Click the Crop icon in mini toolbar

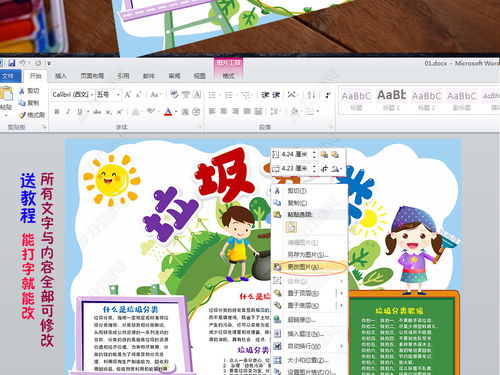(324, 169)
